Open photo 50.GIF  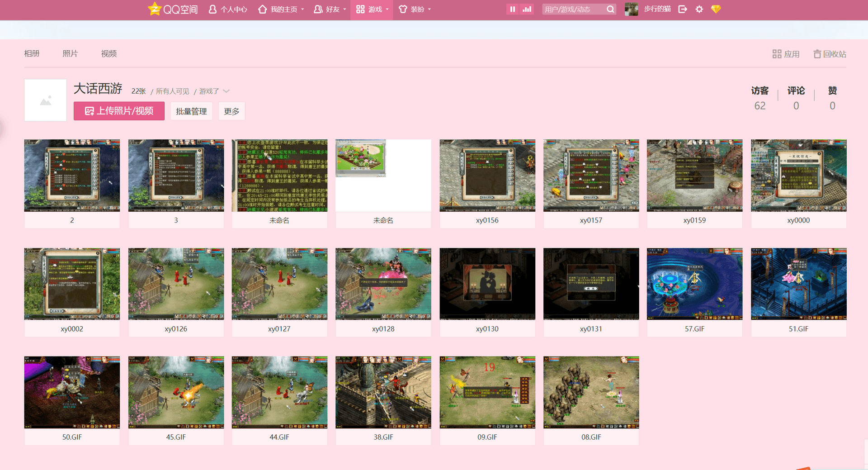point(72,392)
